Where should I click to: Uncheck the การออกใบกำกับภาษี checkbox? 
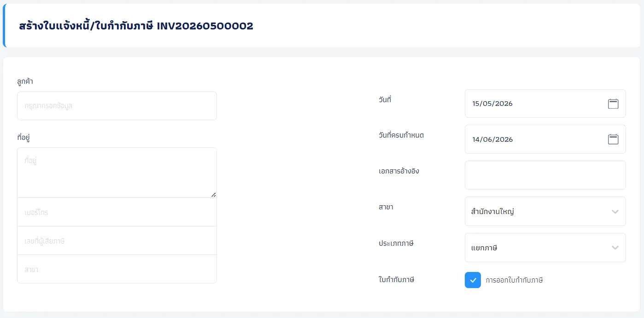tap(473, 280)
